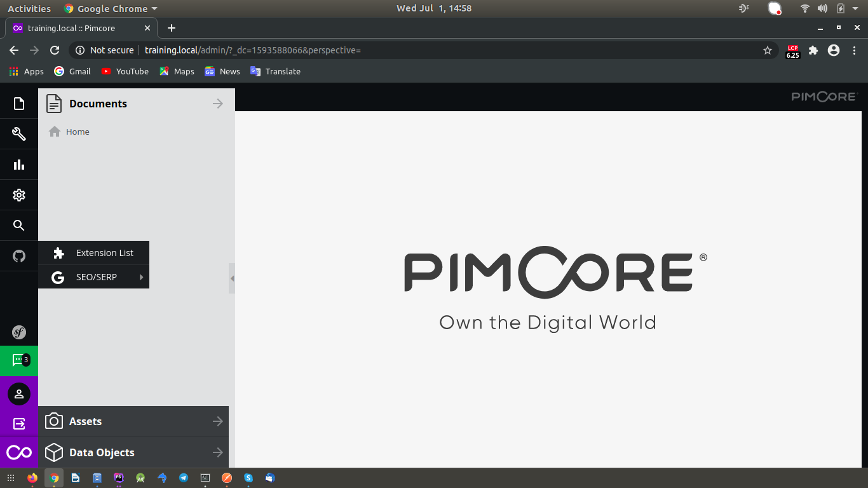868x488 pixels.
Task: Open the SEO/SERP submenu
Action: [93, 277]
